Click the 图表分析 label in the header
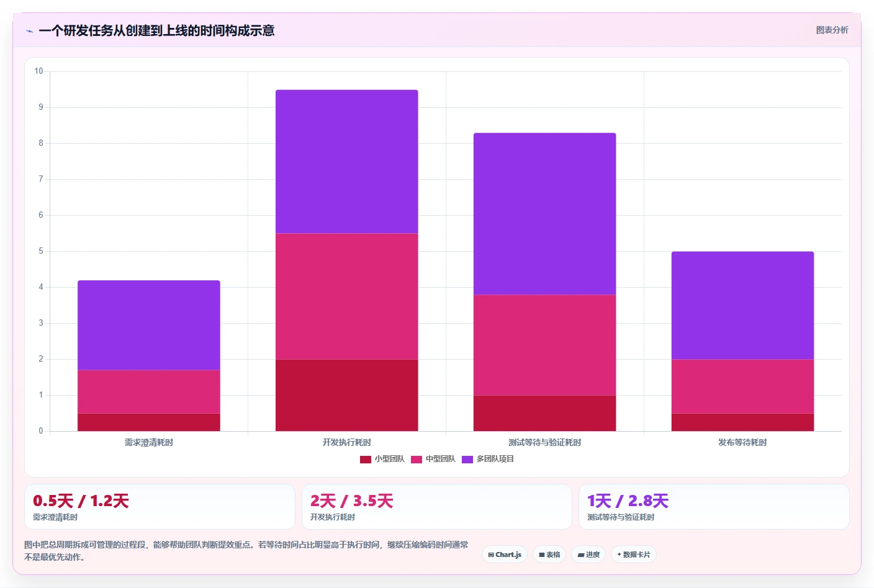 tap(832, 30)
